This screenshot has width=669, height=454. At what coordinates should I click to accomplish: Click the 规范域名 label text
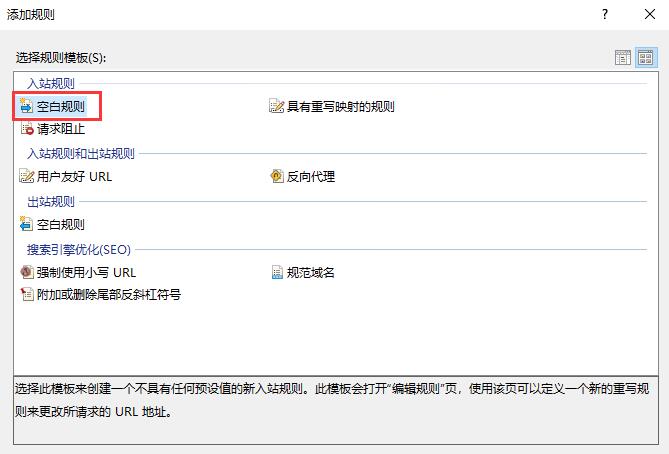(311, 272)
